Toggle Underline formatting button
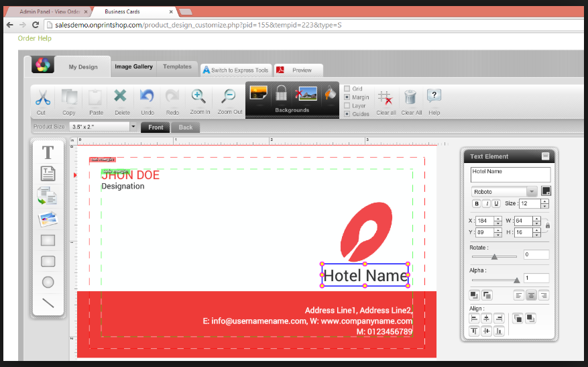The height and width of the screenshot is (367, 588). coord(496,203)
